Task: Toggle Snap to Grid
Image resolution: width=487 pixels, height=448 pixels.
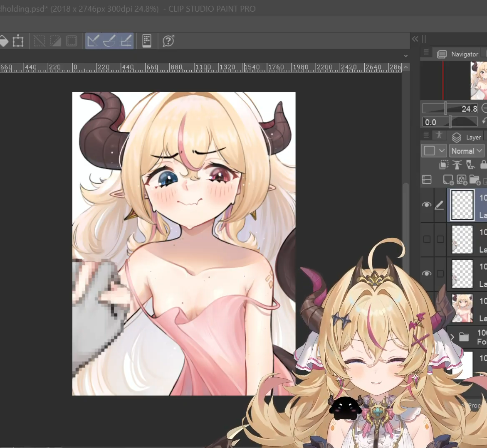Action: 126,41
